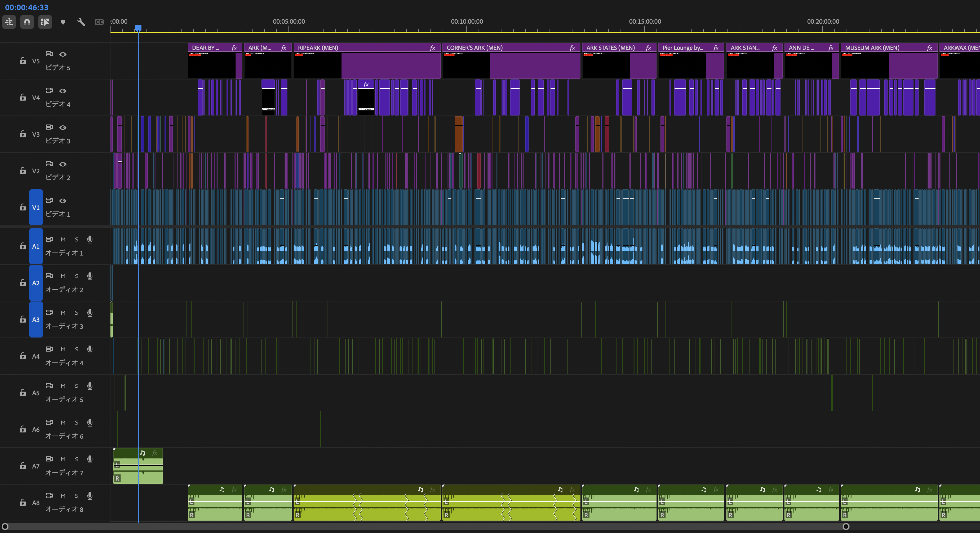This screenshot has width=980, height=533.
Task: Mute the A1 audio track
Action: click(63, 239)
